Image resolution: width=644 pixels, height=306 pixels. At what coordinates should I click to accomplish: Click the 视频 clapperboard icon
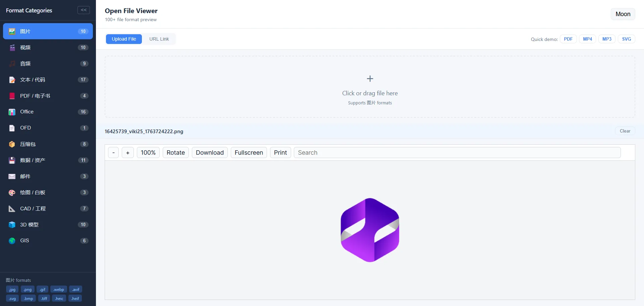(x=12, y=47)
